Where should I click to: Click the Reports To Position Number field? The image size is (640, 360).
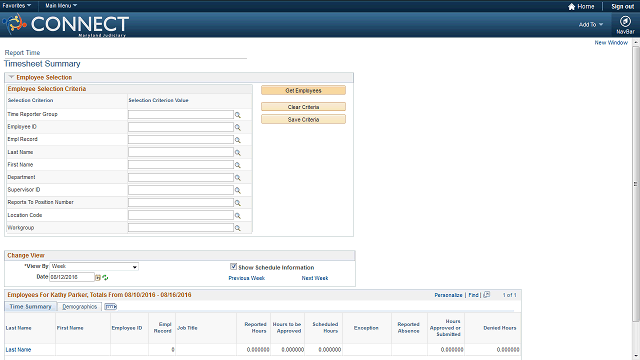click(x=181, y=203)
